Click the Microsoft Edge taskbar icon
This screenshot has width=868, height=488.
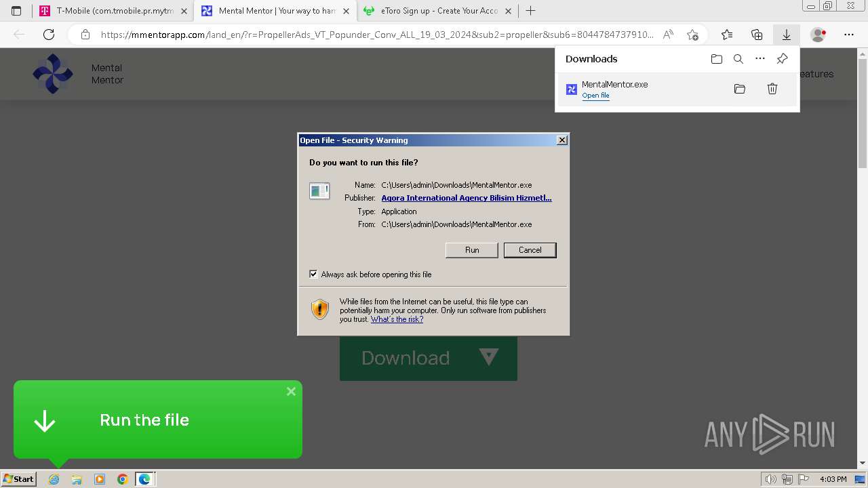[x=144, y=479]
